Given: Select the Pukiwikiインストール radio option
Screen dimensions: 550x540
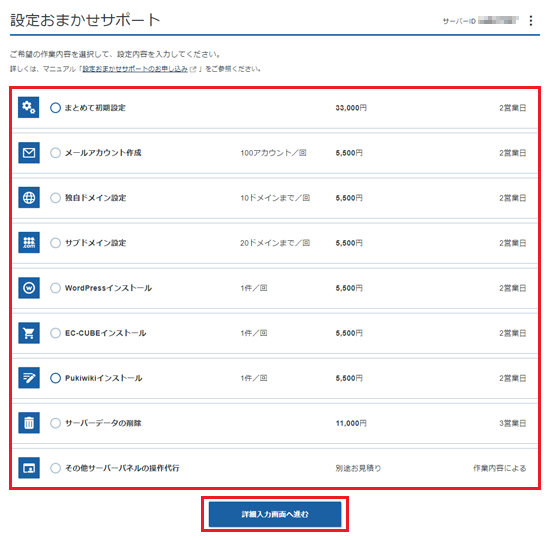Looking at the screenshot, I should (55, 378).
